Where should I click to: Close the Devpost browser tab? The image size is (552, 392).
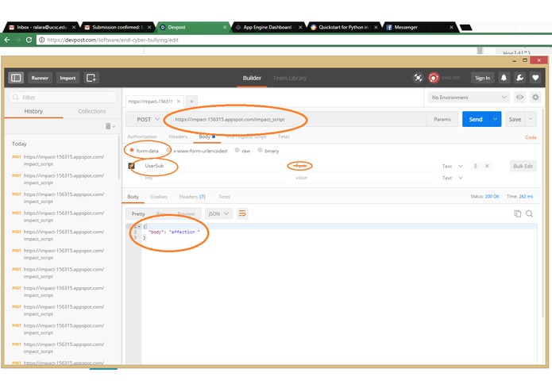click(x=225, y=27)
